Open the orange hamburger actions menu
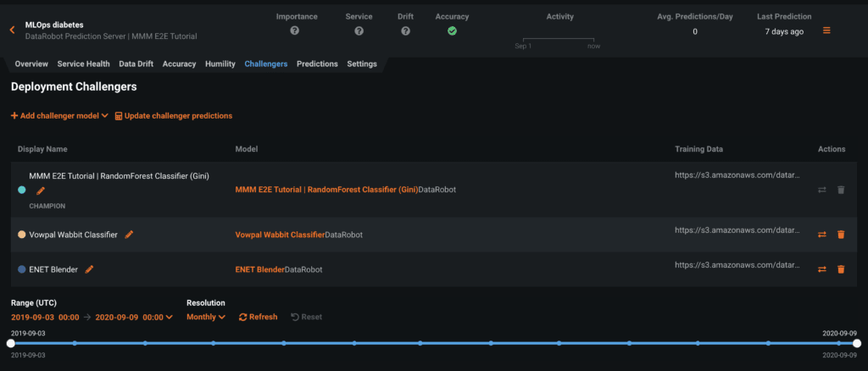 click(x=826, y=31)
